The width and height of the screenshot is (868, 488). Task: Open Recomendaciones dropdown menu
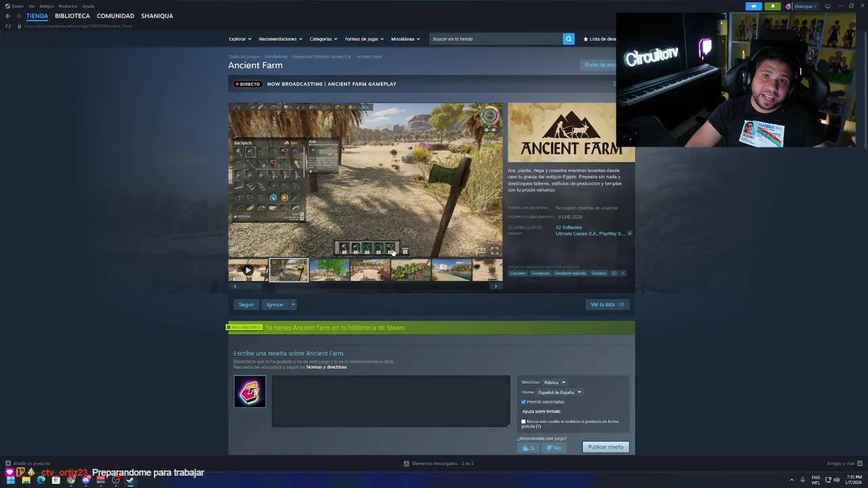(x=281, y=39)
